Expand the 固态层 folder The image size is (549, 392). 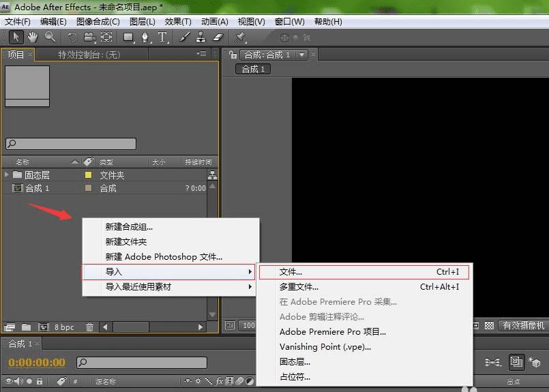pos(6,175)
